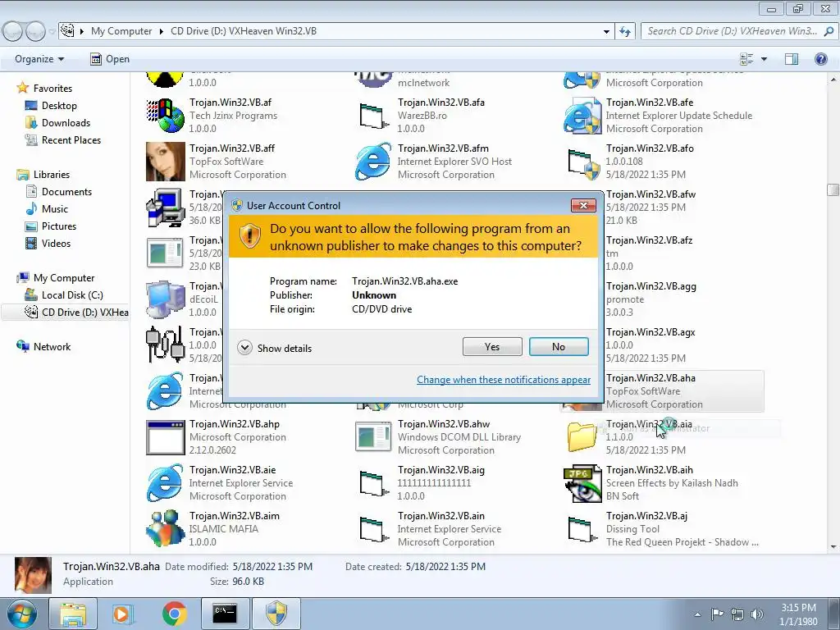The width and height of the screenshot is (840, 630).
Task: Open 'Change when these notifications appear' link
Action: click(x=504, y=379)
